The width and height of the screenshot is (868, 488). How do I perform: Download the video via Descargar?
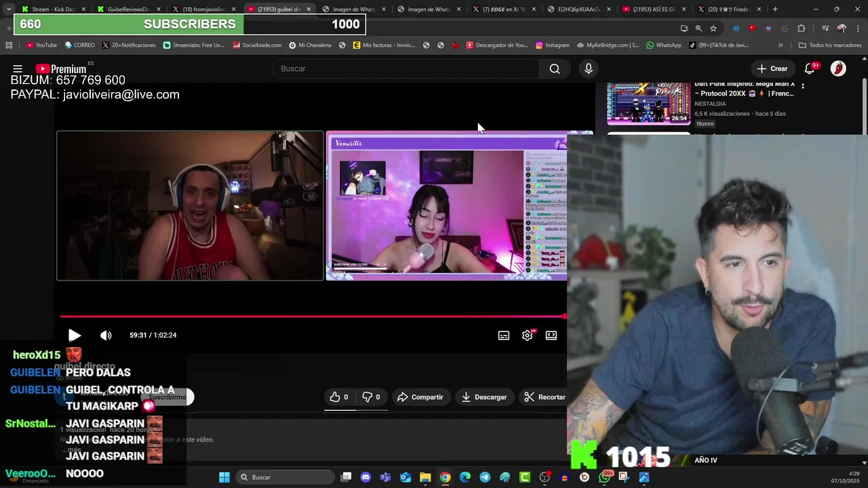[x=484, y=397]
